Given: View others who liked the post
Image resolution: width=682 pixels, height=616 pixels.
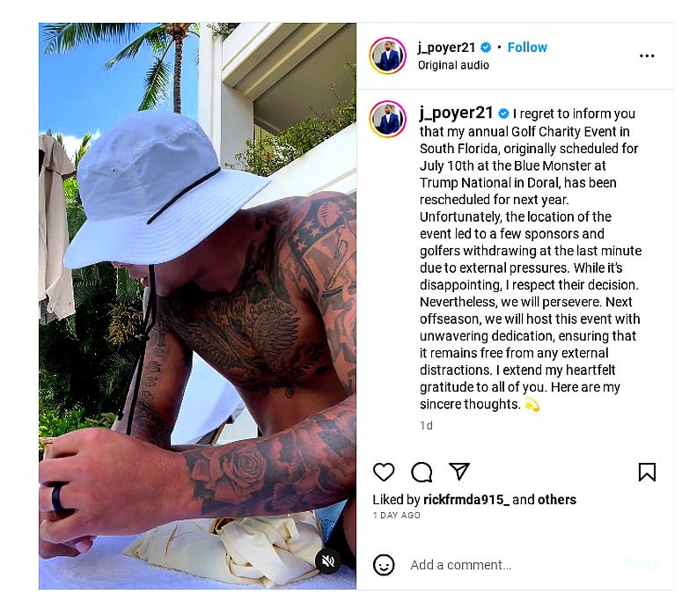Looking at the screenshot, I should click(557, 500).
